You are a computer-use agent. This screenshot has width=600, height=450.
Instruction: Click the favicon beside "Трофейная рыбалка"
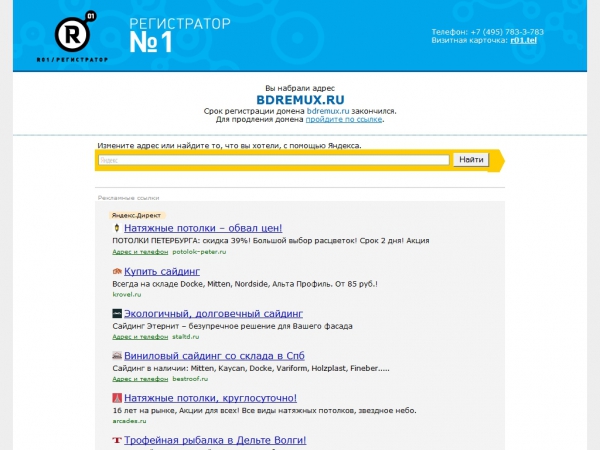point(117,440)
